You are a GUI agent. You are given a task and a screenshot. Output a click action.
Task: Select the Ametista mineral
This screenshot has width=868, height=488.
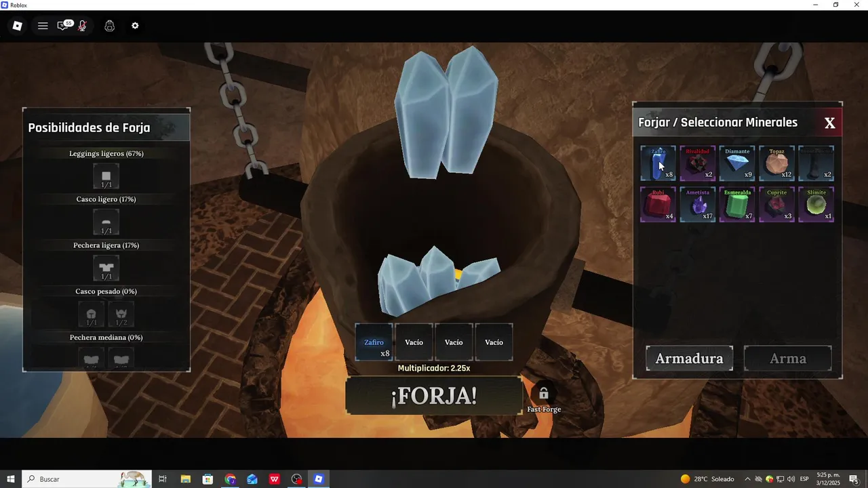pos(697,205)
